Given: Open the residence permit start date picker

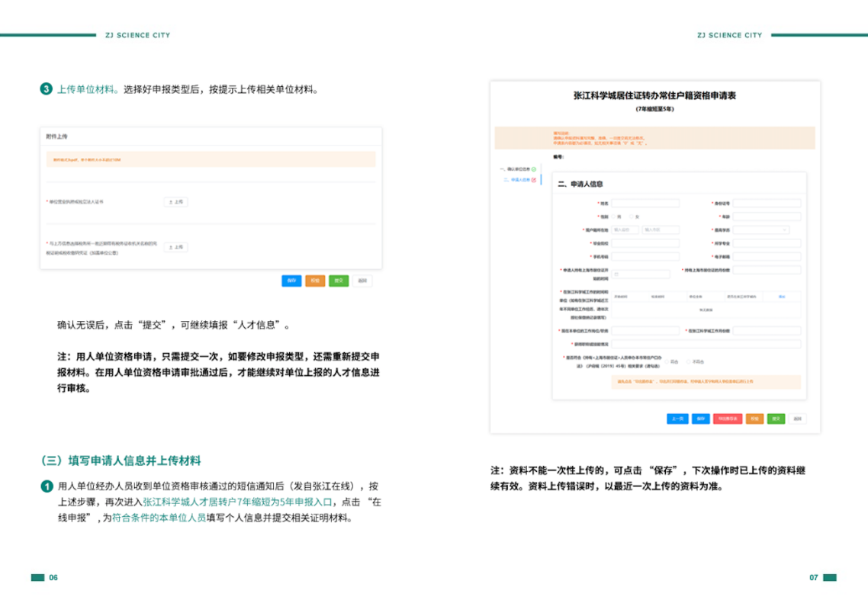Looking at the screenshot, I should point(641,274).
